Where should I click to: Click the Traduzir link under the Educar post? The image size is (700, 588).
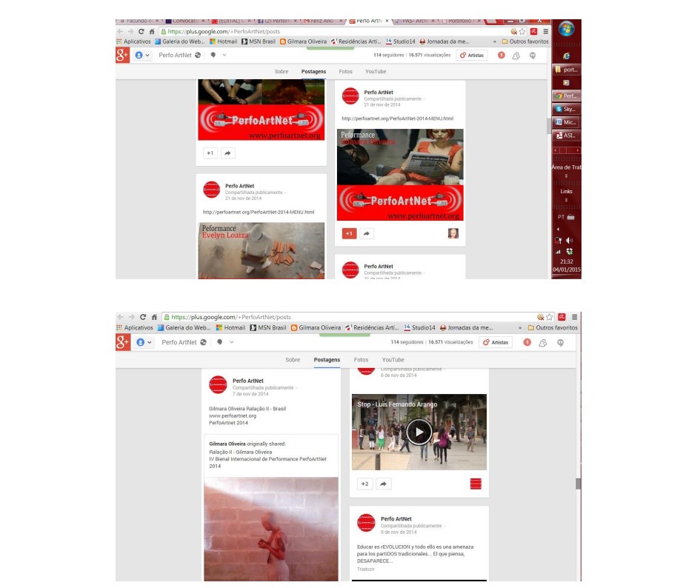tap(365, 569)
